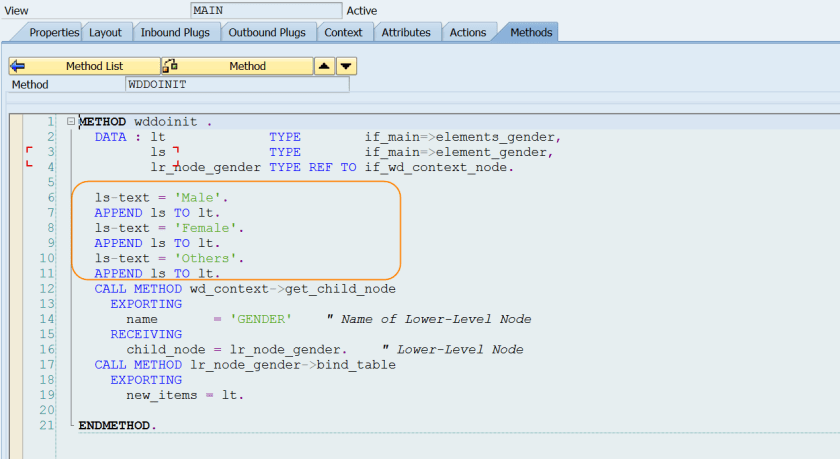Click the next method down arrow
Screen dimensions: 840x459
pos(346,66)
